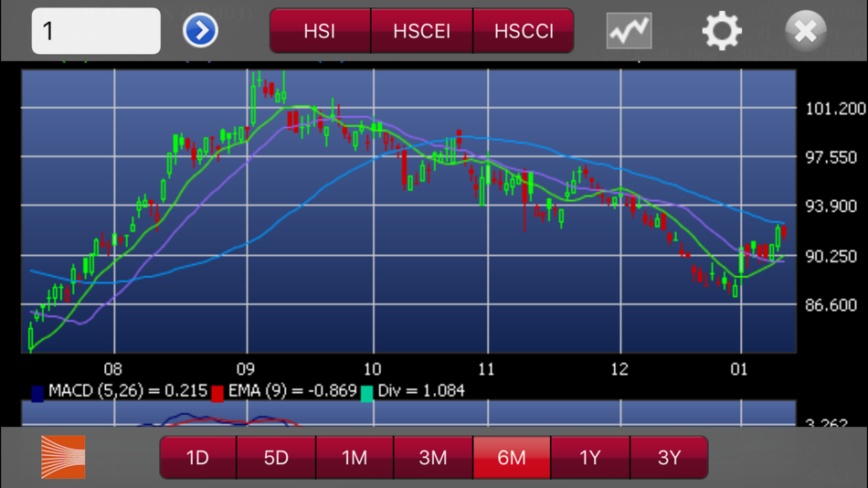Viewport: 868px width, 488px height.
Task: Click month label 08 on time axis
Action: pos(113,369)
